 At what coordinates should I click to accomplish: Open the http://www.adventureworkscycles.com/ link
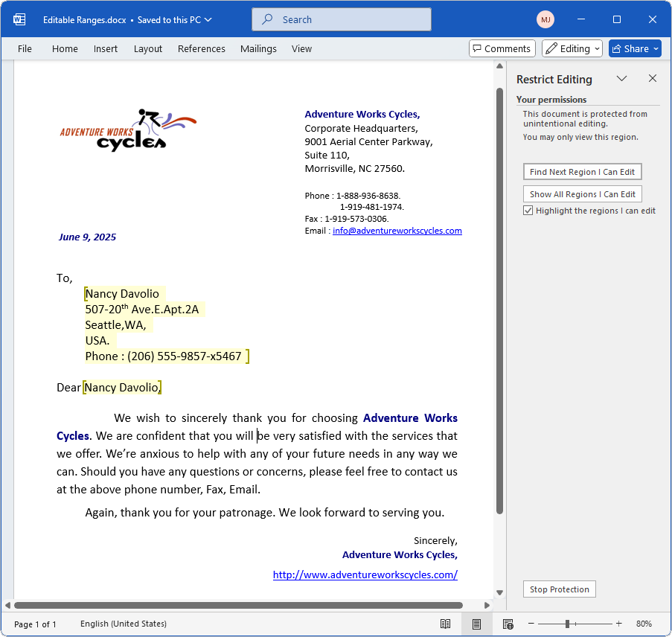365,574
